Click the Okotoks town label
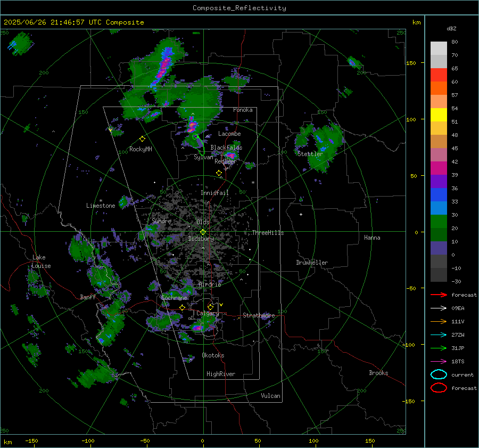Image resolution: width=479 pixels, height=448 pixels. [213, 355]
